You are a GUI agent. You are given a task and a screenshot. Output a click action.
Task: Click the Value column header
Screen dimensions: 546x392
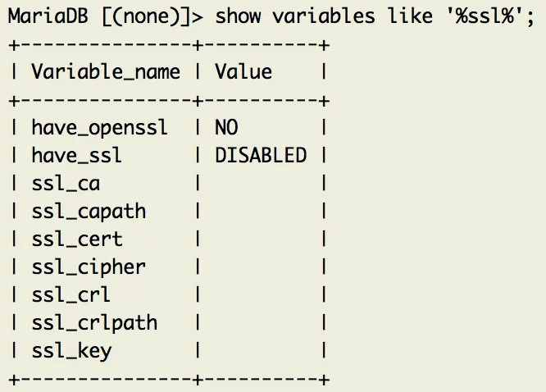(243, 72)
